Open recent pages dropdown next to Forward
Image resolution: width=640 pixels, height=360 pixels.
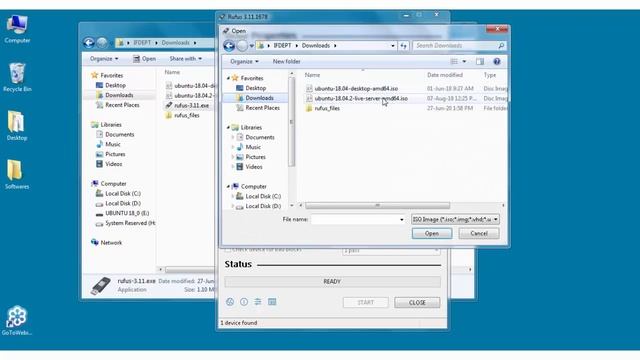pos(252,46)
